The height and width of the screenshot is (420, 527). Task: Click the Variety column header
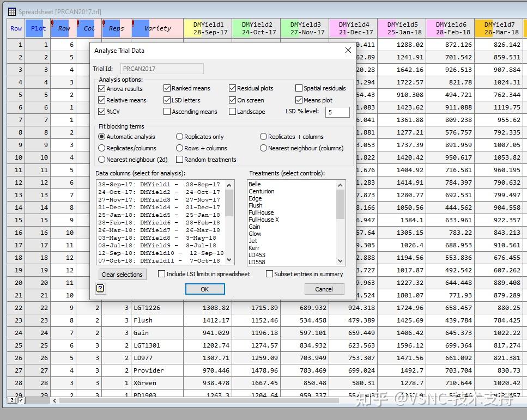click(156, 28)
